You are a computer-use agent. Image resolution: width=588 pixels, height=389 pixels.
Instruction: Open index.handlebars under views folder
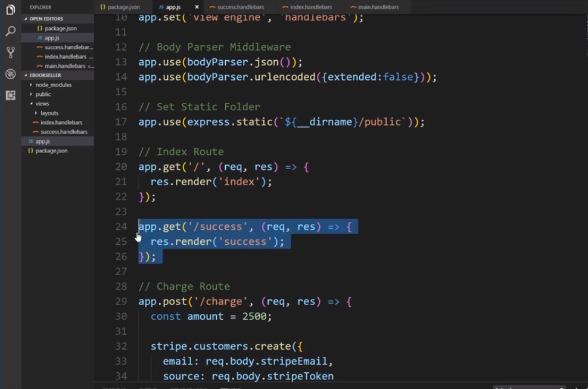click(x=57, y=122)
